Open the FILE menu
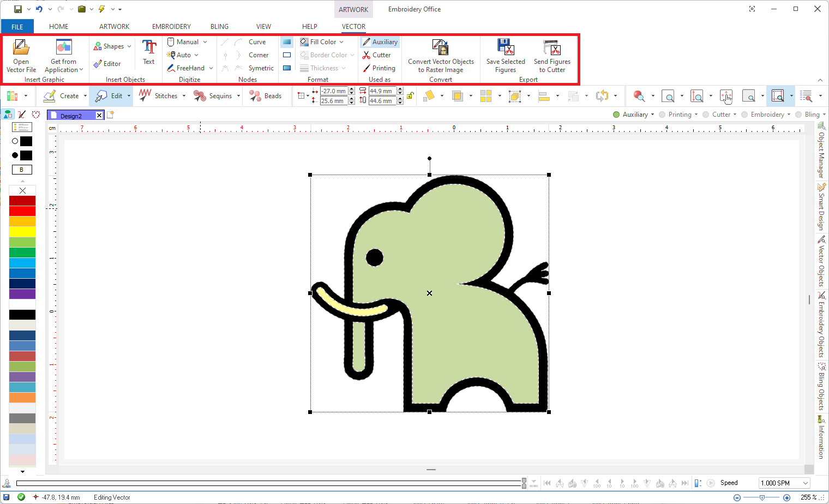This screenshot has width=829, height=504. tap(17, 26)
